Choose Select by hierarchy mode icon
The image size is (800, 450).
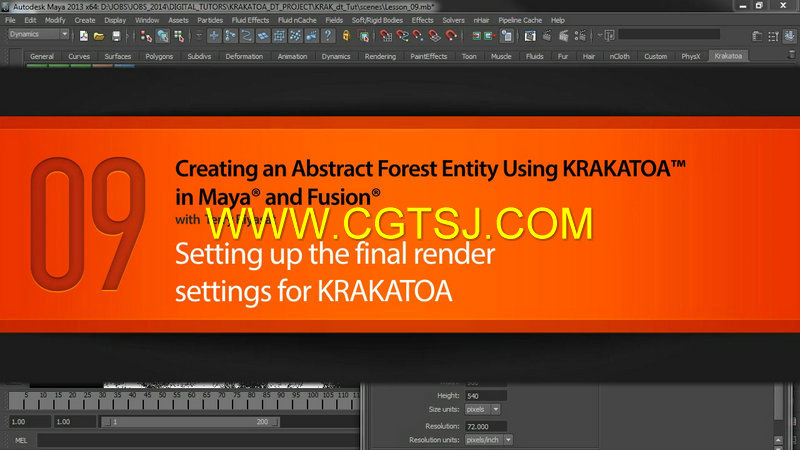click(x=146, y=36)
